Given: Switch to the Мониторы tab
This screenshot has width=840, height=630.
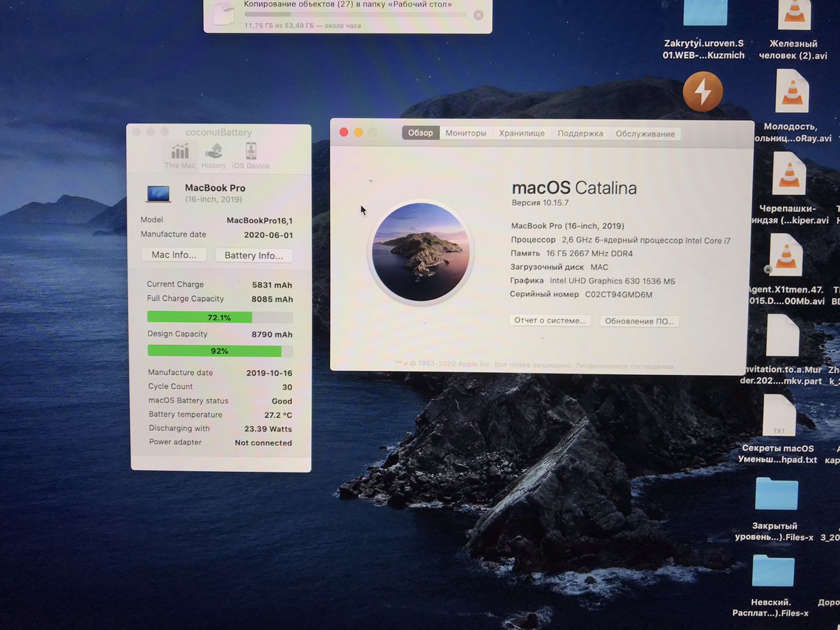Looking at the screenshot, I should [466, 133].
